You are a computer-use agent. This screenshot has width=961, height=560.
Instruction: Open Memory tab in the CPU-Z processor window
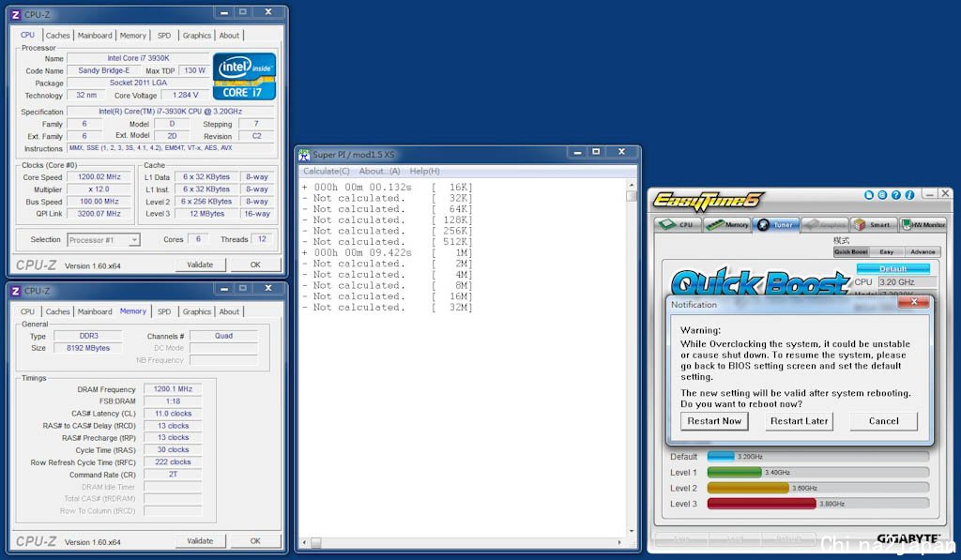point(133,36)
